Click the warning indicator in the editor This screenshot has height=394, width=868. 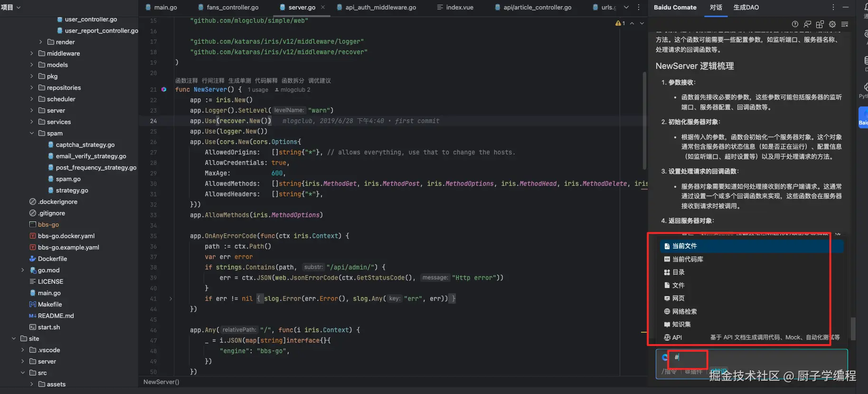click(x=620, y=23)
